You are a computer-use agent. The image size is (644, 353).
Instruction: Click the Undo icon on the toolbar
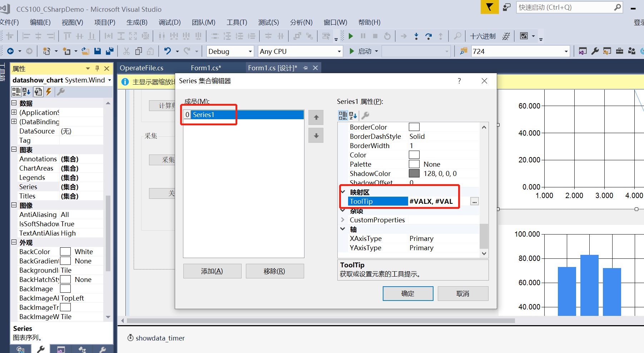click(x=168, y=51)
